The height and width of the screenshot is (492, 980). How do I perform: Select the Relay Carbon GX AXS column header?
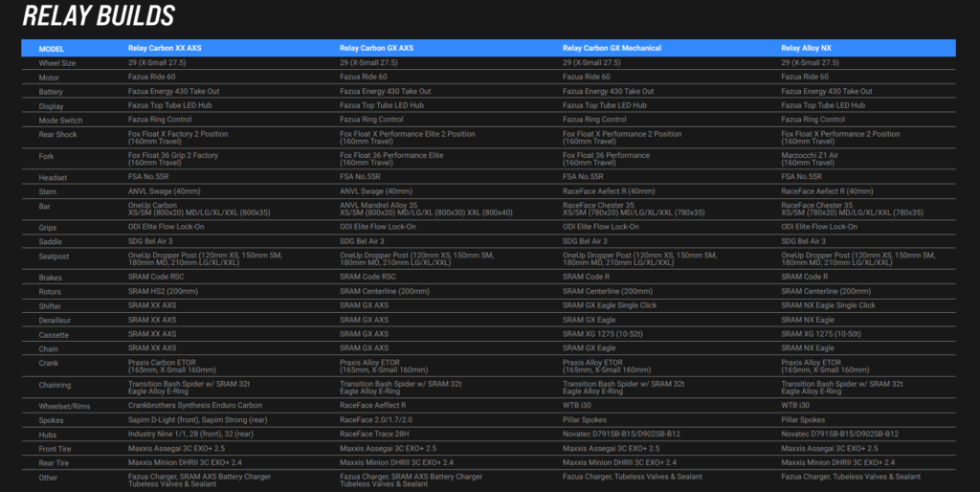376,48
